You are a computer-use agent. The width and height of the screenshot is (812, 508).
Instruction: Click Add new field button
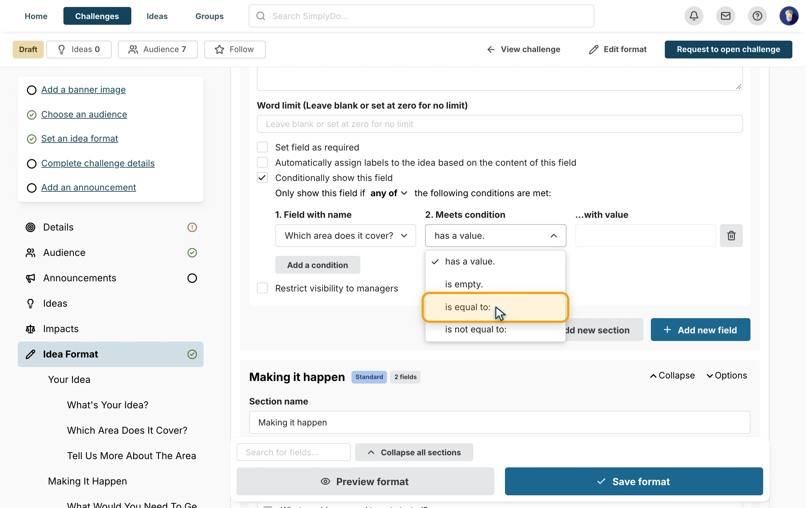pos(700,330)
